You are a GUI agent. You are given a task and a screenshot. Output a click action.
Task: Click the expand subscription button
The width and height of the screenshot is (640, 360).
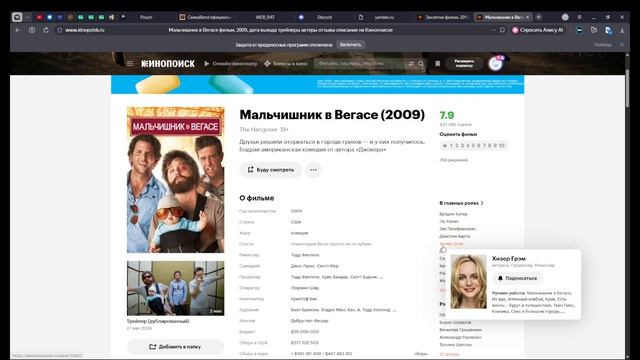[464, 64]
